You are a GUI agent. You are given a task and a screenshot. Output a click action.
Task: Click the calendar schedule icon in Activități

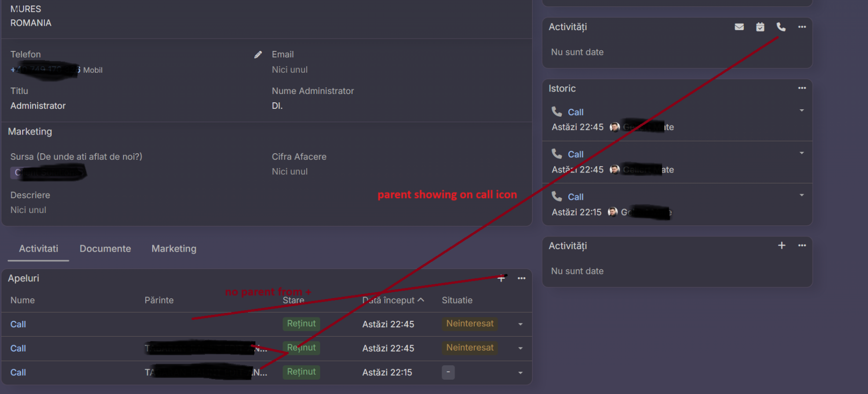click(x=760, y=27)
